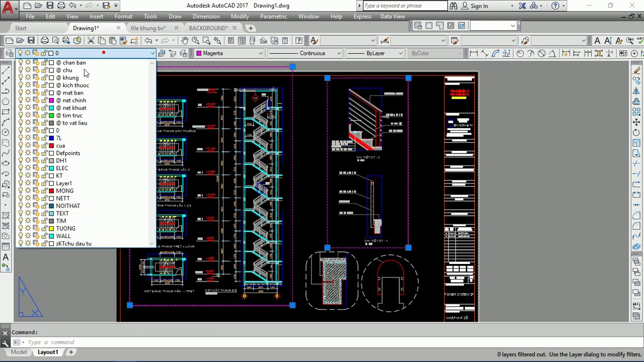Open Layer Properties Manager icon

coord(9,53)
